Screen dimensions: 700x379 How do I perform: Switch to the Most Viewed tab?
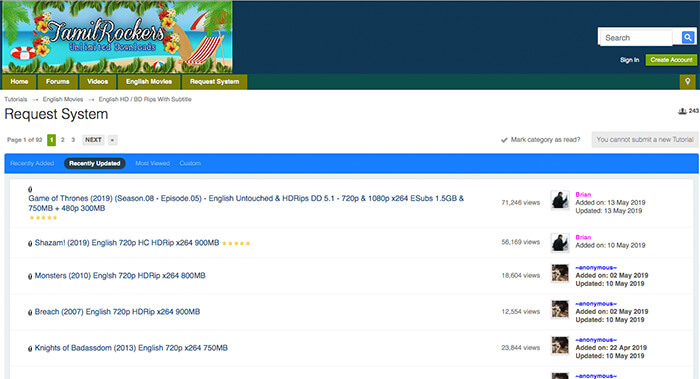[x=153, y=163]
